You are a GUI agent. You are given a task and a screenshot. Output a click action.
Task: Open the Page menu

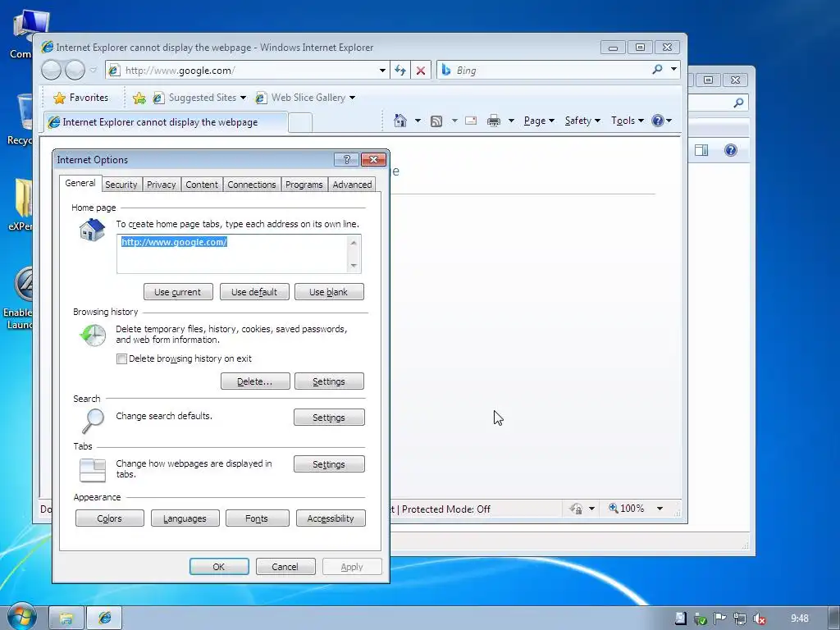tap(539, 121)
